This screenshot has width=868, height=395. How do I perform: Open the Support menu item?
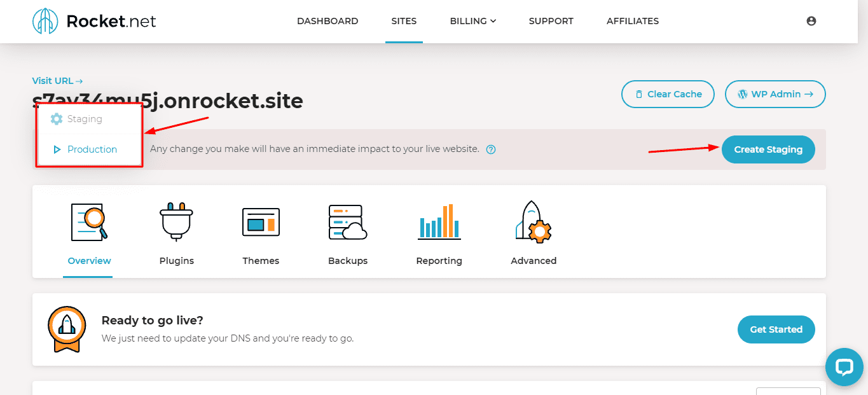click(x=551, y=21)
